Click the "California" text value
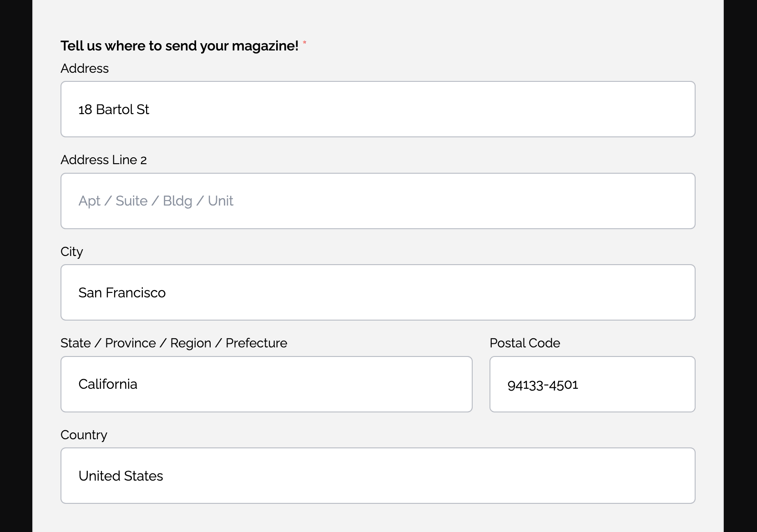 click(x=108, y=384)
